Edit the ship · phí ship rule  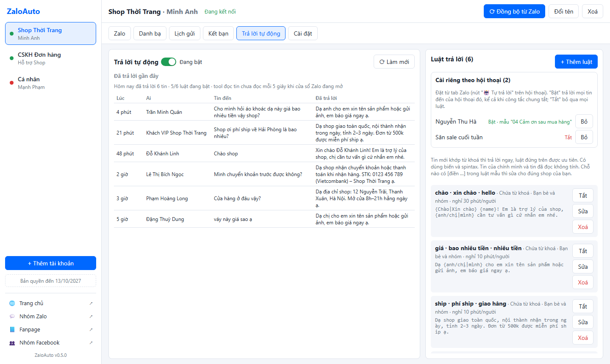click(583, 322)
